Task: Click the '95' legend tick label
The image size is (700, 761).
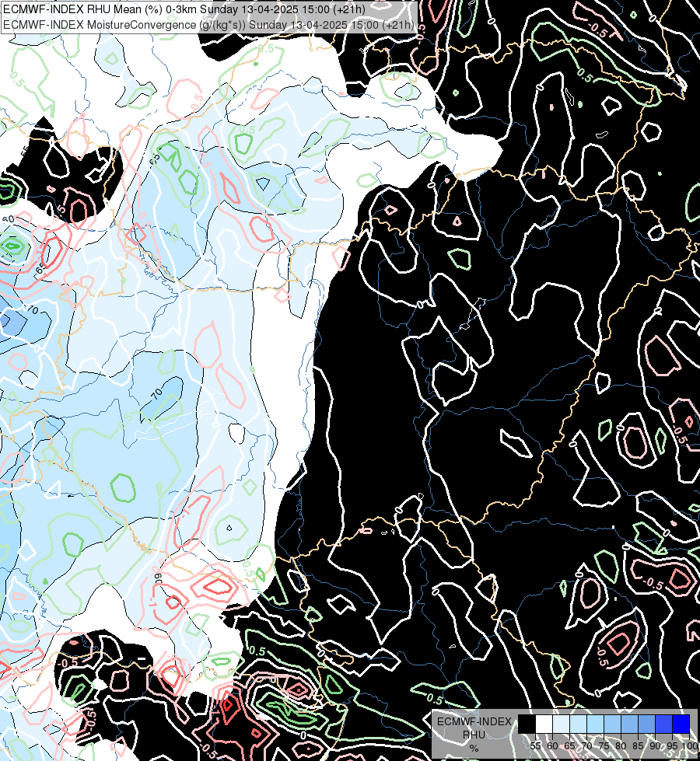Action: point(672,746)
